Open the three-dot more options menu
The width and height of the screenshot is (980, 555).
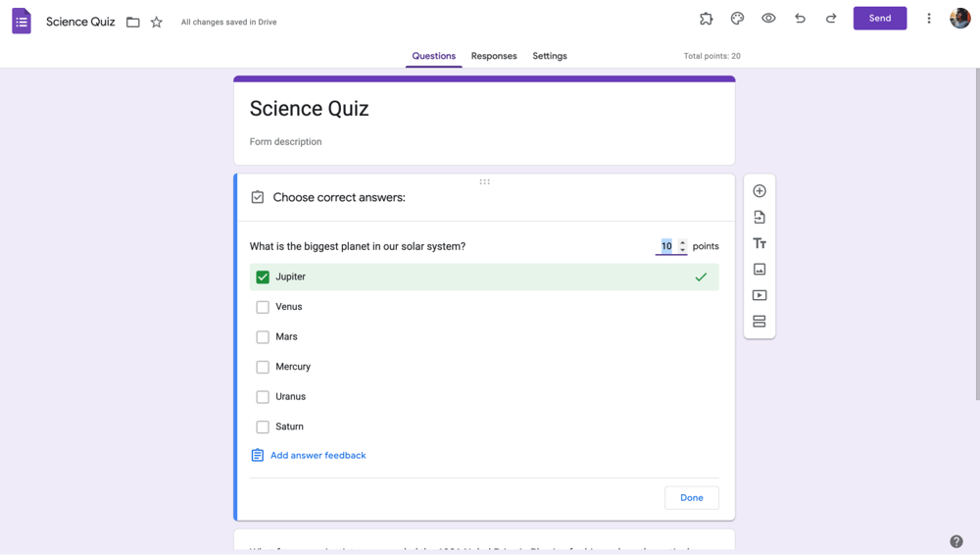point(929,18)
